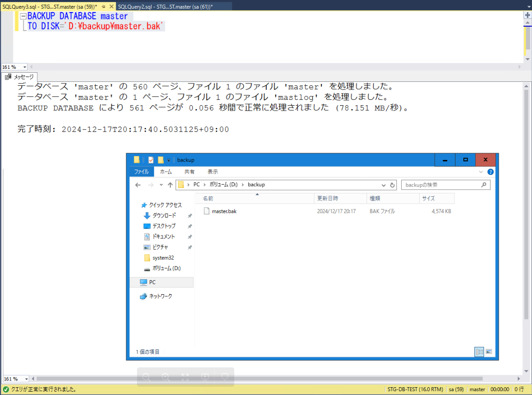The height and width of the screenshot is (395, 532).
Task: Click the sa (59) status bar entry
Action: [456, 389]
